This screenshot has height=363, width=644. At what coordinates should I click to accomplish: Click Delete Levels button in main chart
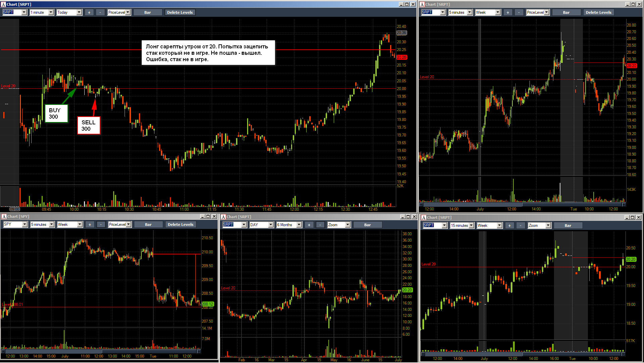click(180, 12)
